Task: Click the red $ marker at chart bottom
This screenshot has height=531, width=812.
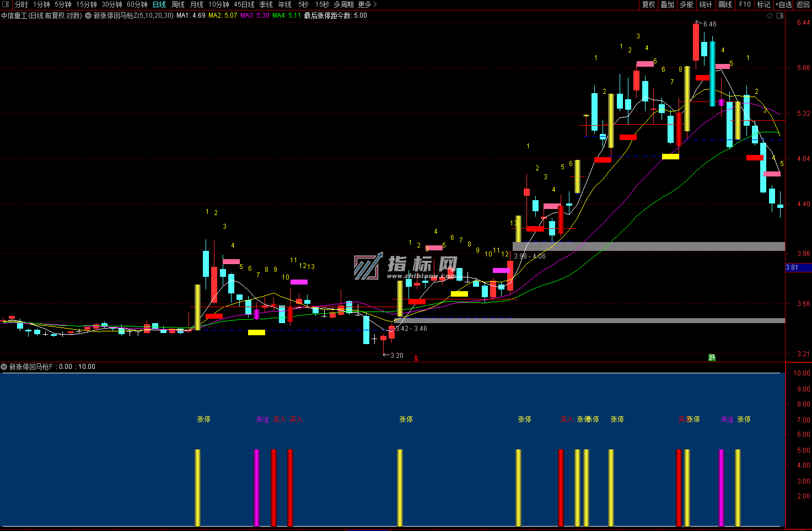Action: pos(416,358)
